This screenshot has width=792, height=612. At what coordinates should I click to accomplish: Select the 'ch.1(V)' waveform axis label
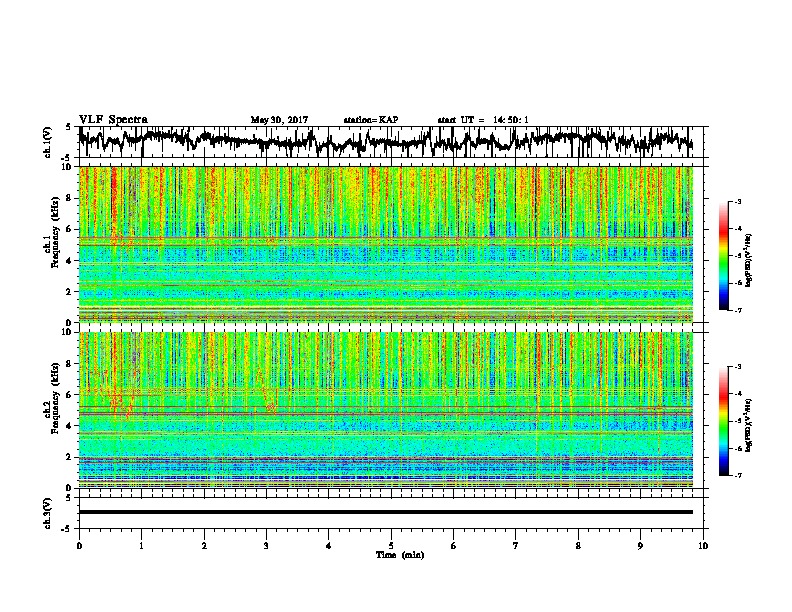tap(48, 142)
